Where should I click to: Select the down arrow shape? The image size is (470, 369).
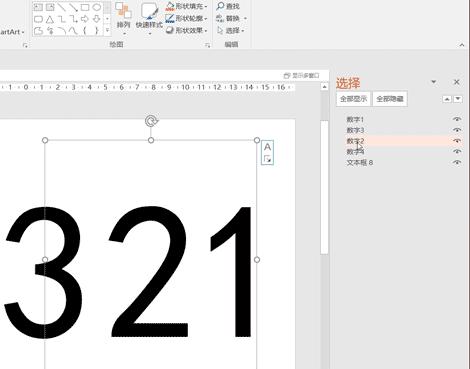(97, 19)
